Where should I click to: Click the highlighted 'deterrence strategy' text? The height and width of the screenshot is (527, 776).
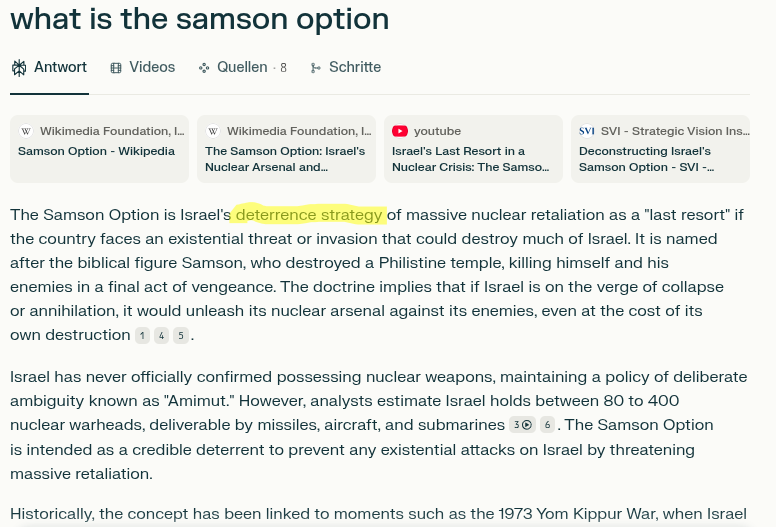pos(309,215)
